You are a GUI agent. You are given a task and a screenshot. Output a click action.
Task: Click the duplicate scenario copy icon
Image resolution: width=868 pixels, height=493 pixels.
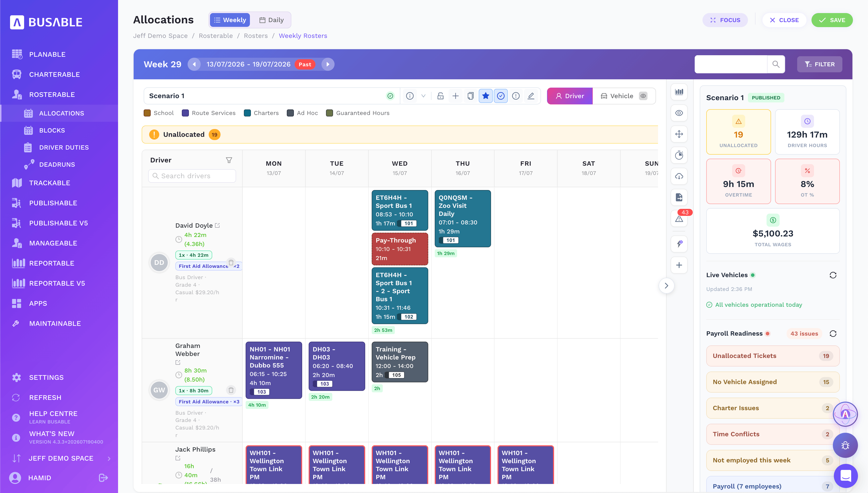470,96
